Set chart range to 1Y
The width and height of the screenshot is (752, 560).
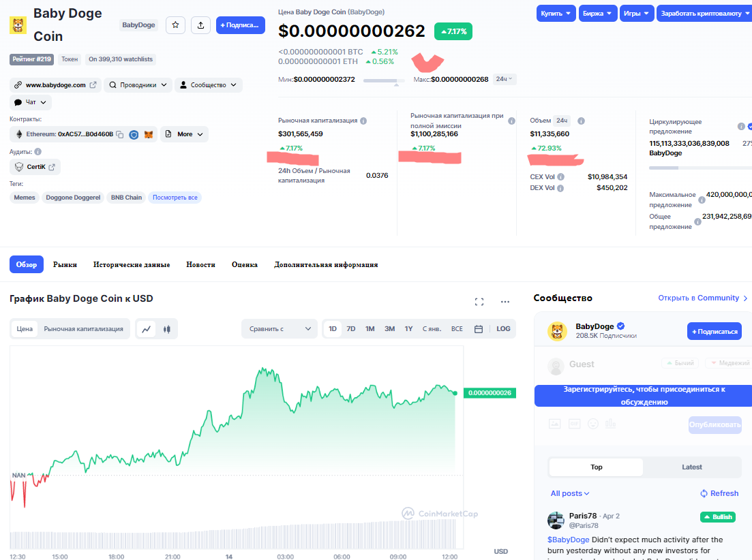408,329
